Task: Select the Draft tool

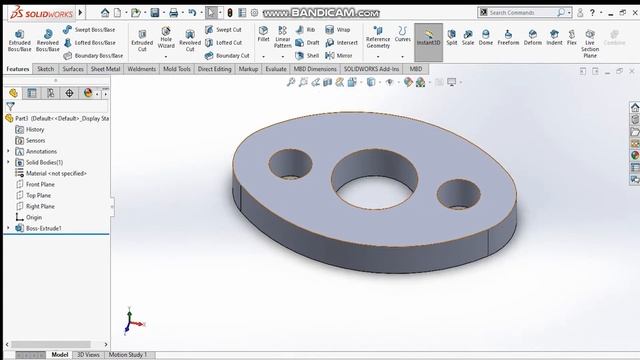Action: point(307,42)
